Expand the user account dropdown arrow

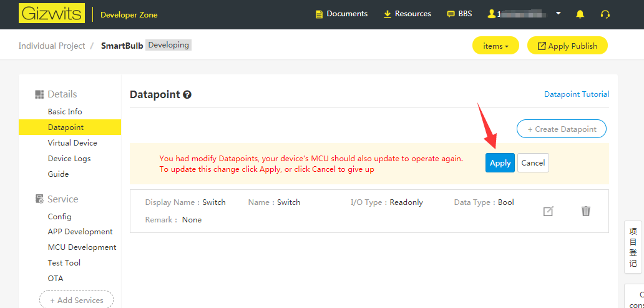point(558,13)
